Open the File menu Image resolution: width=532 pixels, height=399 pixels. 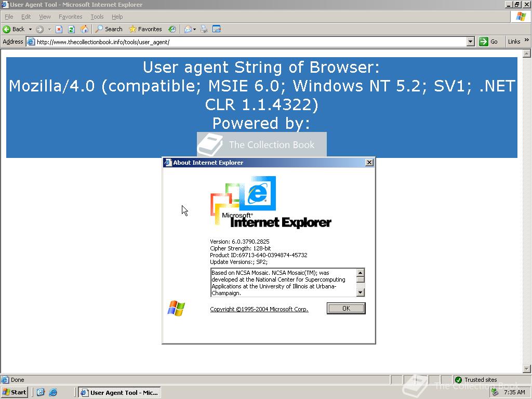(x=9, y=17)
